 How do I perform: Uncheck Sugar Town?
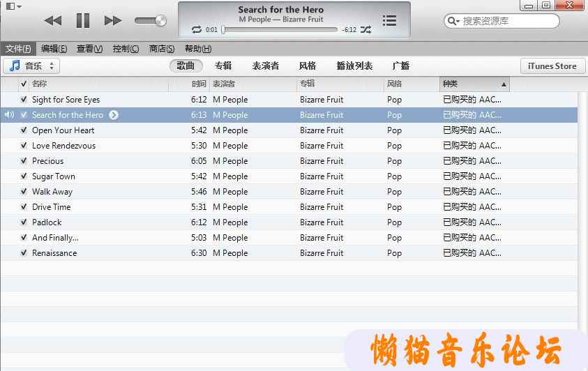point(24,176)
